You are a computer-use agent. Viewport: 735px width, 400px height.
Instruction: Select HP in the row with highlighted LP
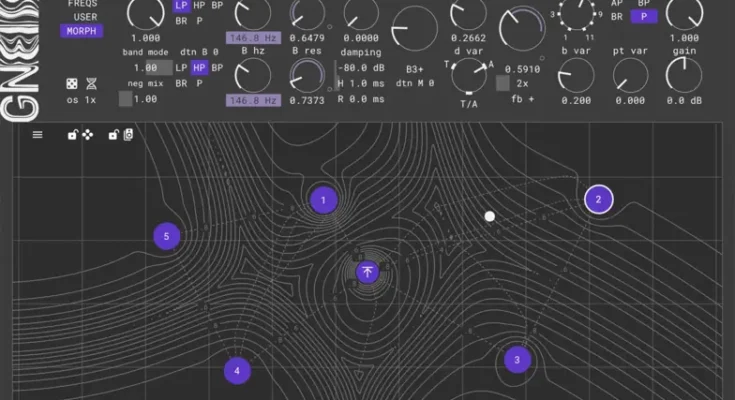199,6
